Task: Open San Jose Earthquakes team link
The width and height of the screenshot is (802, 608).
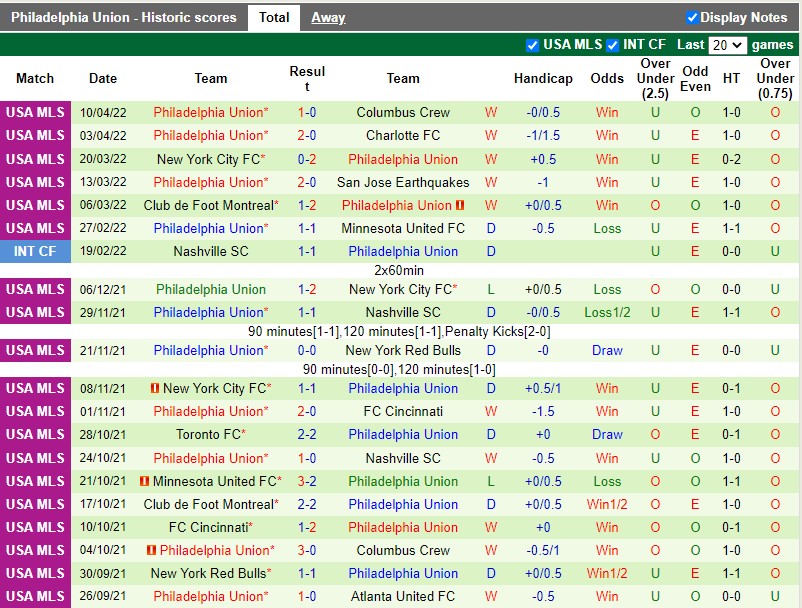Action: click(x=403, y=183)
